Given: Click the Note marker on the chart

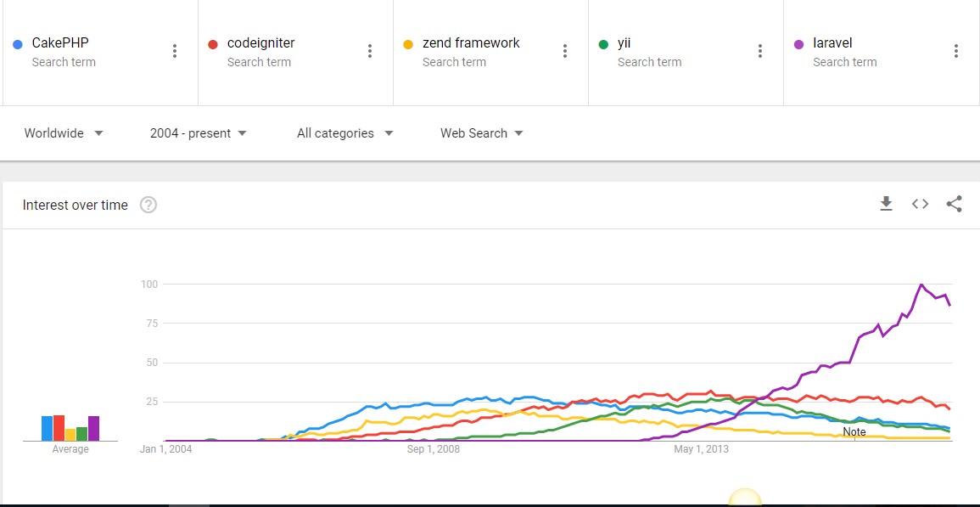Looking at the screenshot, I should click(x=854, y=432).
